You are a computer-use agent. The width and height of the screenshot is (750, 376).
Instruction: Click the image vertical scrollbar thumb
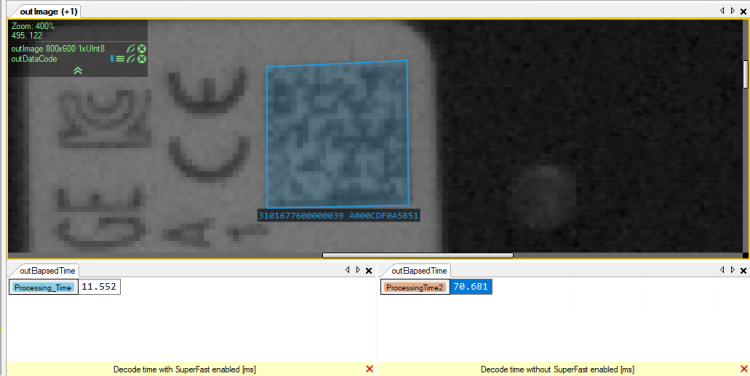tap(746, 74)
